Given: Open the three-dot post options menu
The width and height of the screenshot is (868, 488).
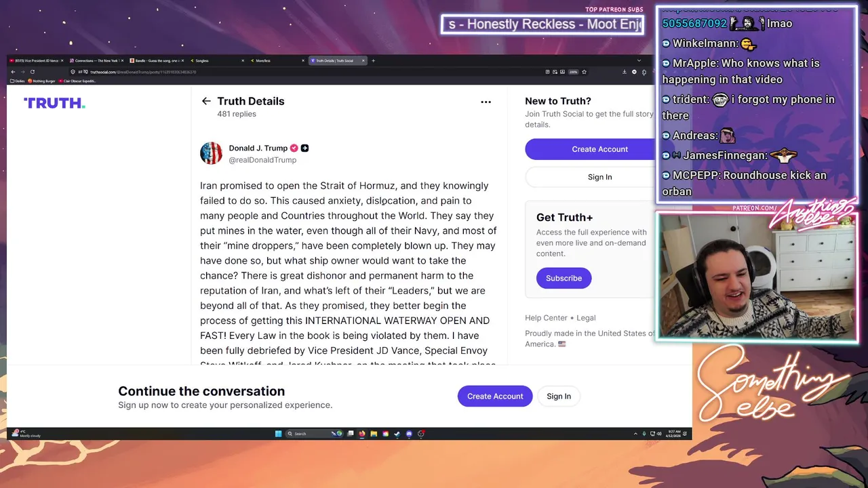Looking at the screenshot, I should 486,102.
